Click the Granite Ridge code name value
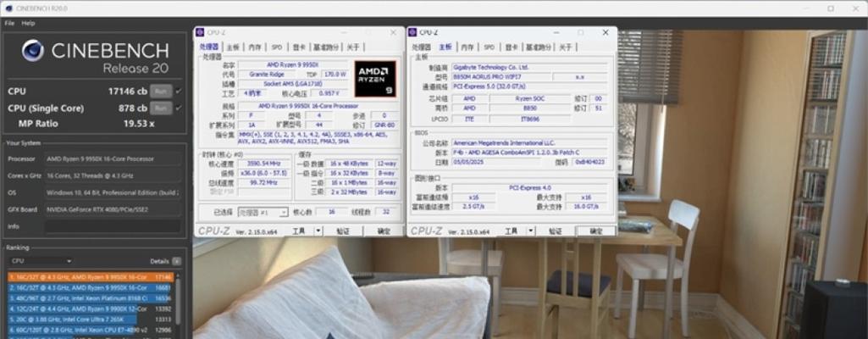The image size is (868, 339). (268, 74)
